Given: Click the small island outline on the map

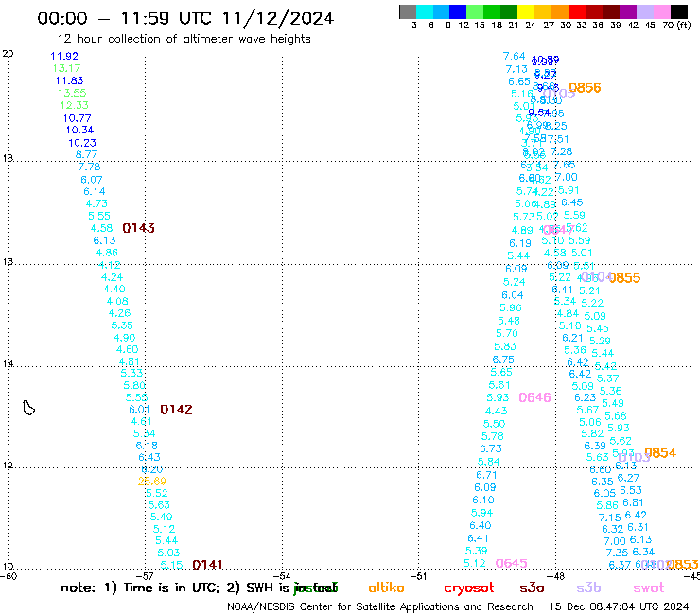Looking at the screenshot, I should point(29,408).
